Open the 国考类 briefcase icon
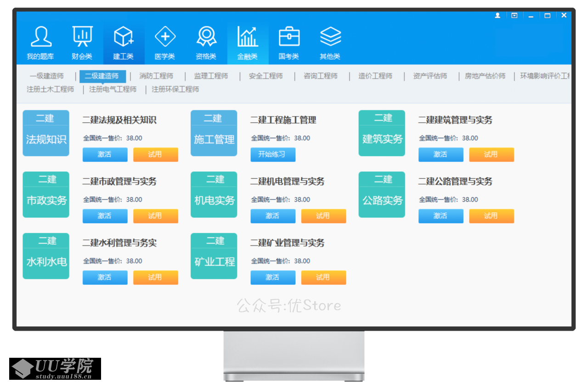This screenshot has height=389, width=588. 289,37
